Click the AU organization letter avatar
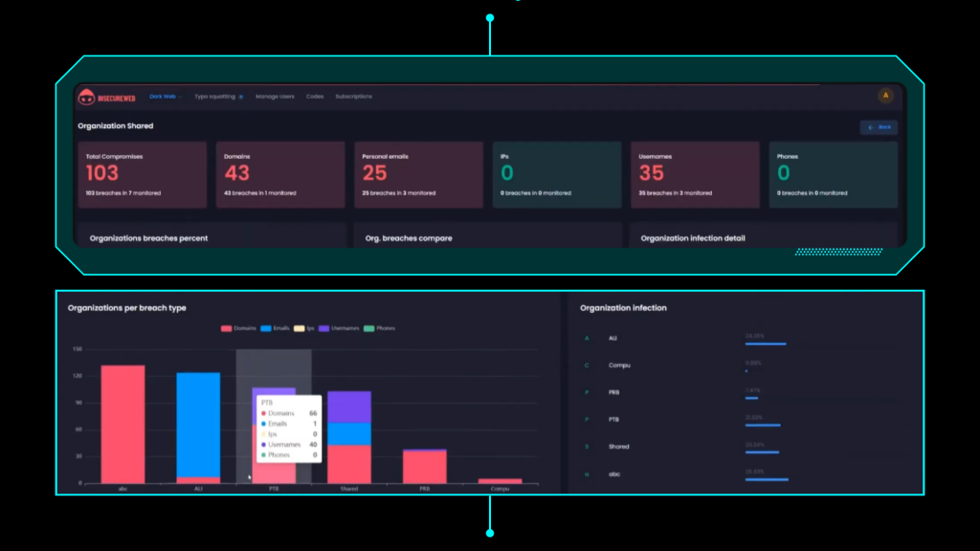Viewport: 980px width, 551px height. tap(585, 339)
